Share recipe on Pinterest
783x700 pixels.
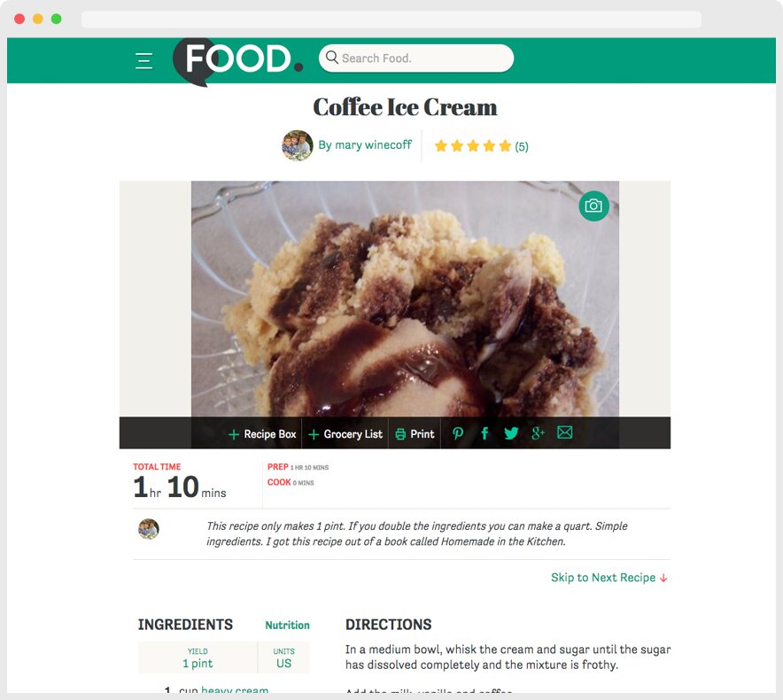(457, 433)
